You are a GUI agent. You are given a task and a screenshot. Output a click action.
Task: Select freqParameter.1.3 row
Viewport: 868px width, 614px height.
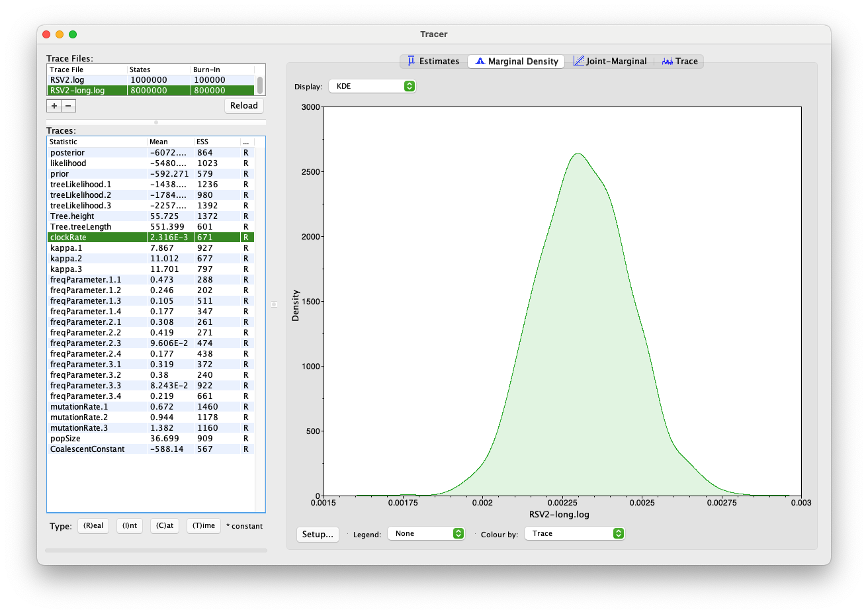(x=151, y=300)
